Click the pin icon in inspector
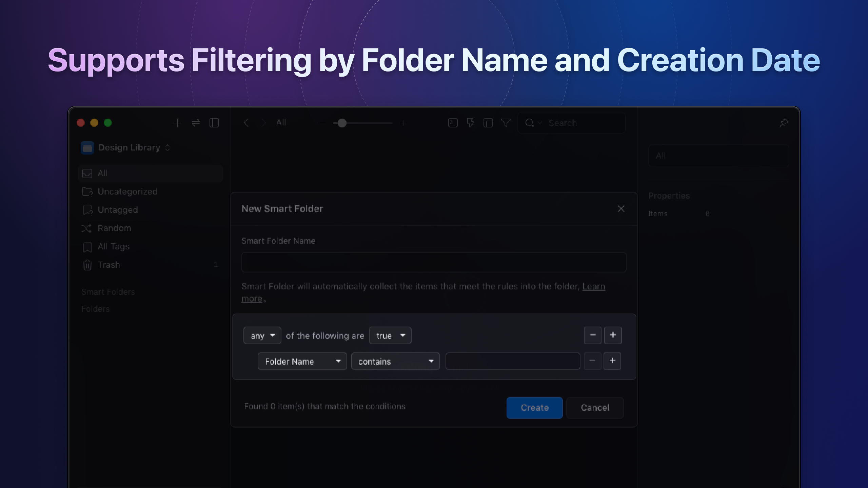This screenshot has width=868, height=488. point(784,123)
